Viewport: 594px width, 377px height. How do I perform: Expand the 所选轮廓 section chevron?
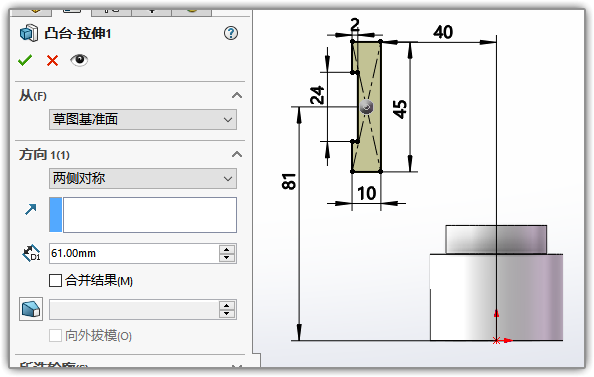pyautogui.click(x=237, y=366)
